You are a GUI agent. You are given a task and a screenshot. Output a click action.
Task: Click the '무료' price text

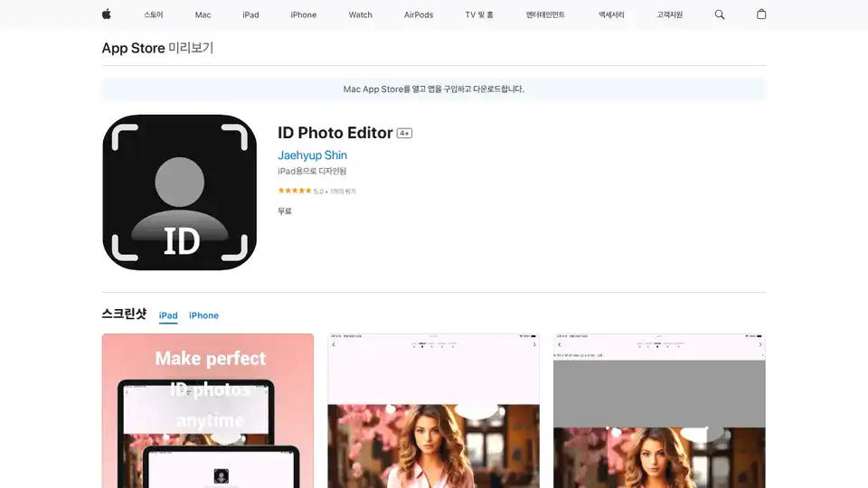click(x=285, y=211)
